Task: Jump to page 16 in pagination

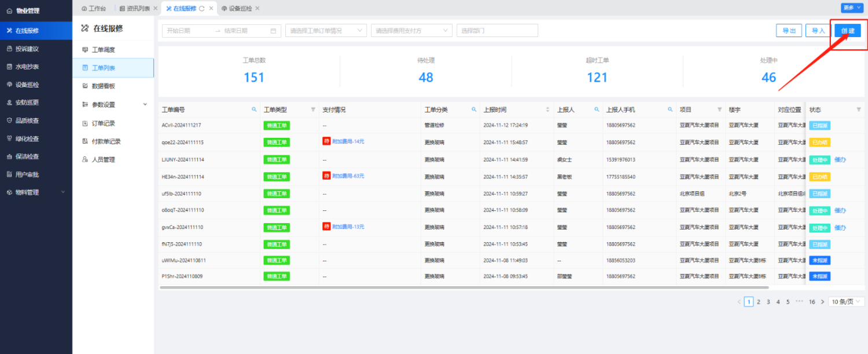Action: 812,302
